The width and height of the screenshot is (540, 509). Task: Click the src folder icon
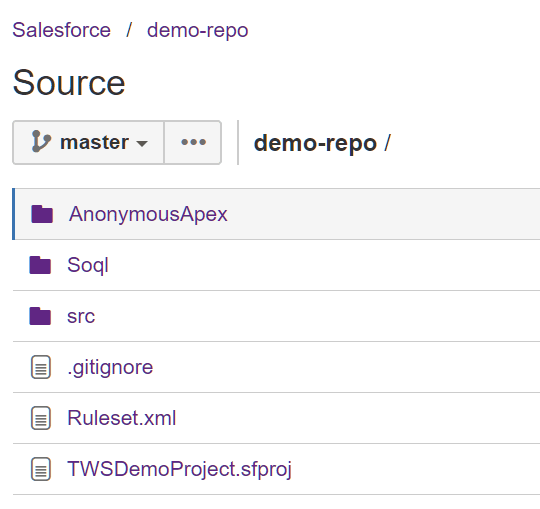click(40, 316)
